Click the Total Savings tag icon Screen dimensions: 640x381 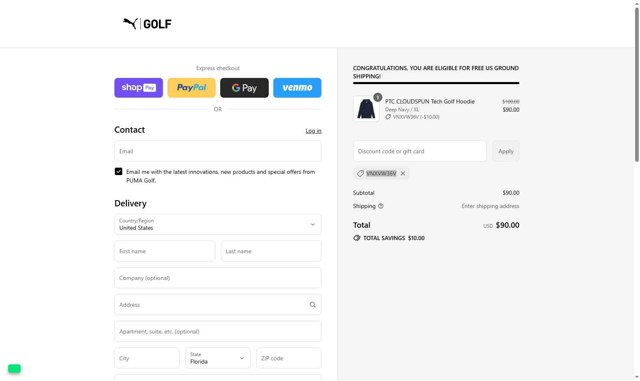pyautogui.click(x=357, y=238)
